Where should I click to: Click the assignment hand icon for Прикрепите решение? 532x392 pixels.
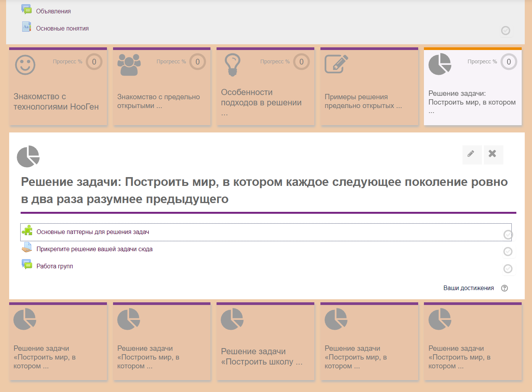(x=27, y=248)
